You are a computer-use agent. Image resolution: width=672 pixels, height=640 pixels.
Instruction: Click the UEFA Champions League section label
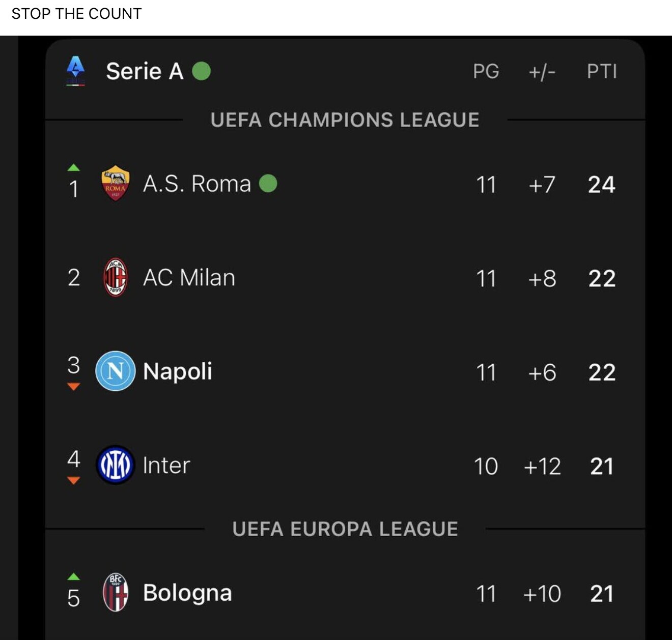(x=345, y=120)
